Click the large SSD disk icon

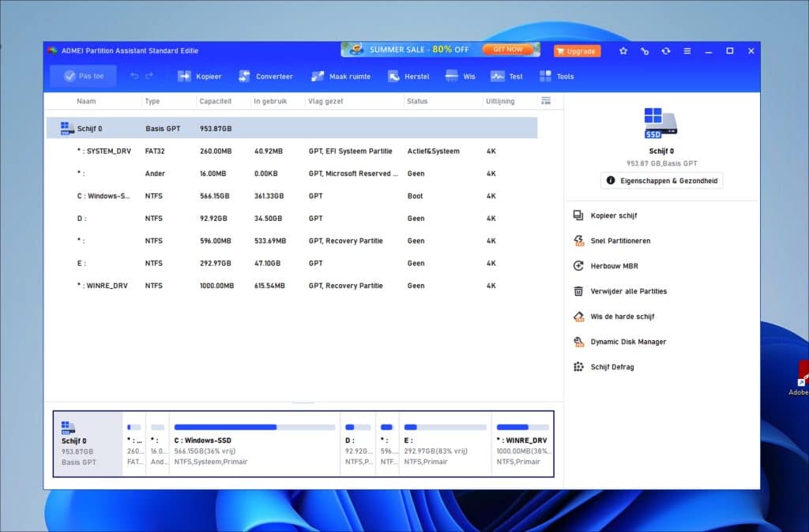pos(661,123)
